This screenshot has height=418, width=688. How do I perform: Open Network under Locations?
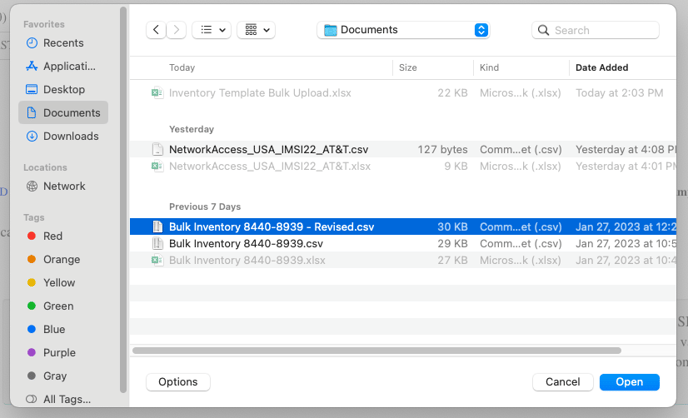[64, 186]
